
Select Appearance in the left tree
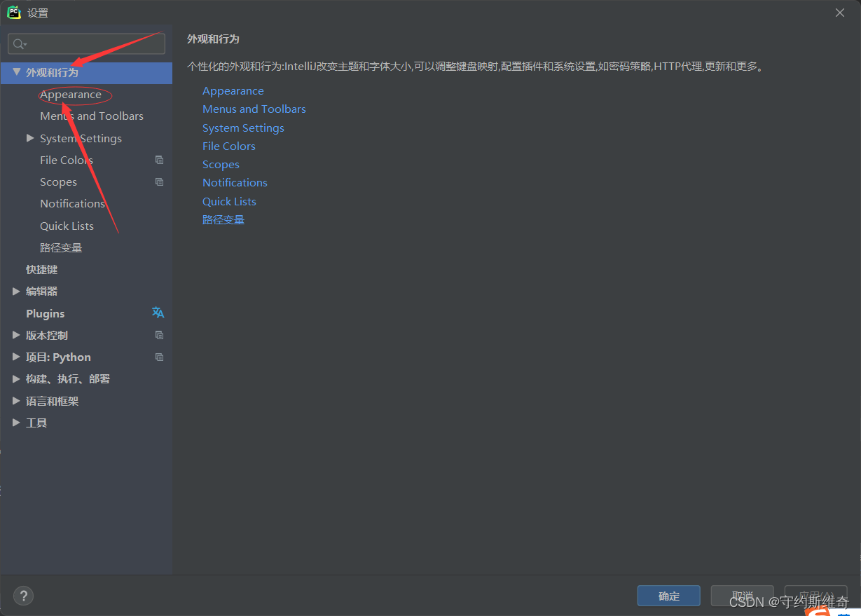(x=71, y=95)
